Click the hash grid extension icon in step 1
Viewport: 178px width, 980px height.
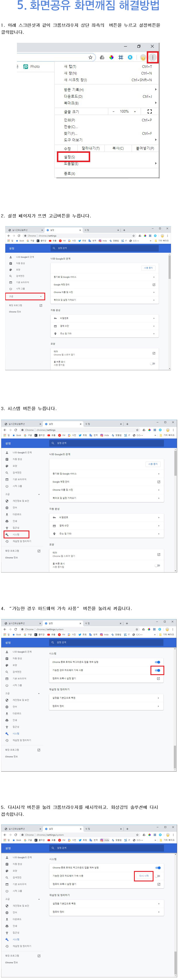(x=121, y=57)
